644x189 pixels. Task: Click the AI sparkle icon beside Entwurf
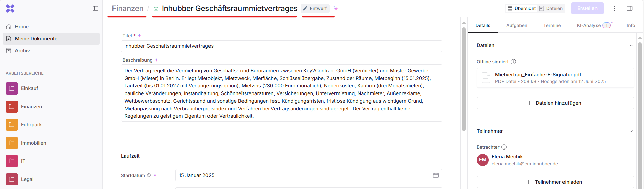click(336, 8)
